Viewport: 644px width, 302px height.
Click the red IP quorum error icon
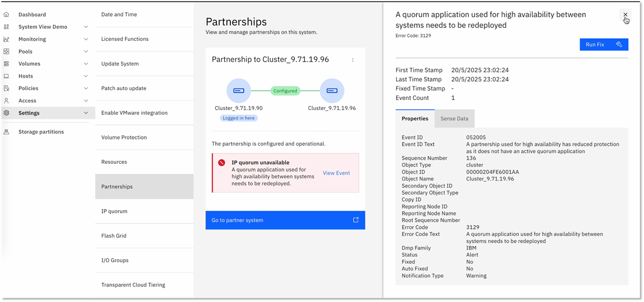[222, 162]
